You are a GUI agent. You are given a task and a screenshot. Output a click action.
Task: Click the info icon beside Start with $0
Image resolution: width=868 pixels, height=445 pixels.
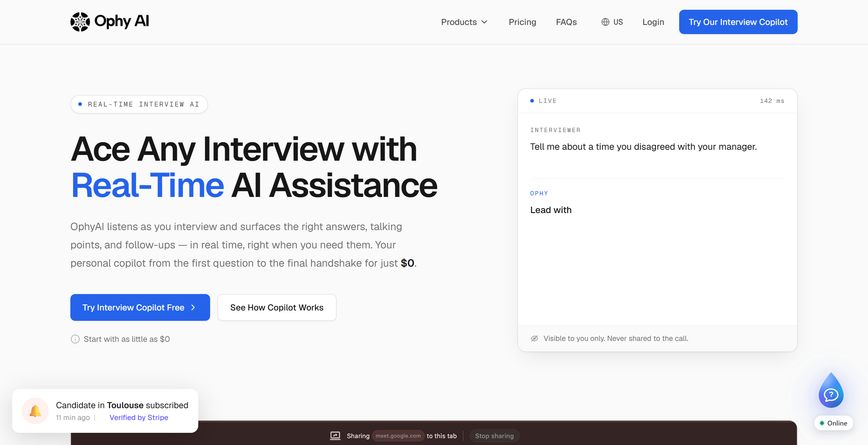pyautogui.click(x=75, y=339)
